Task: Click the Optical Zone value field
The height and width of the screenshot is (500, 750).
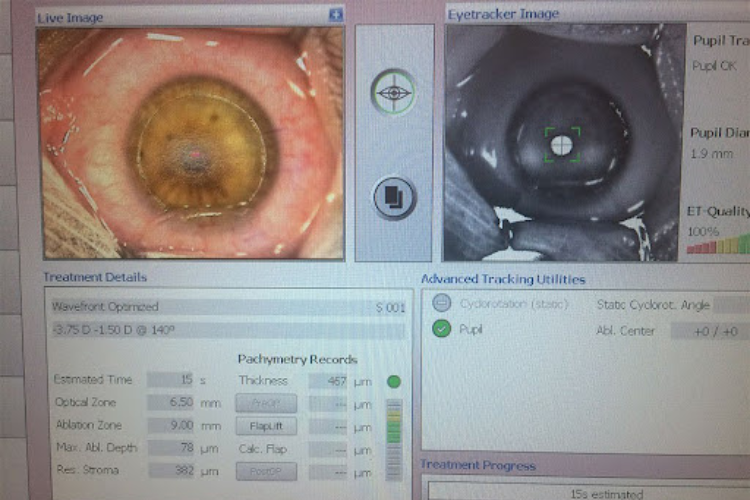Action: (171, 402)
